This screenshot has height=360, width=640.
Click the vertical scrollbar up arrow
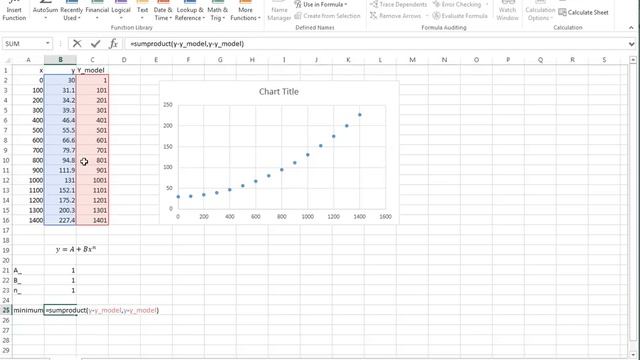(633, 60)
